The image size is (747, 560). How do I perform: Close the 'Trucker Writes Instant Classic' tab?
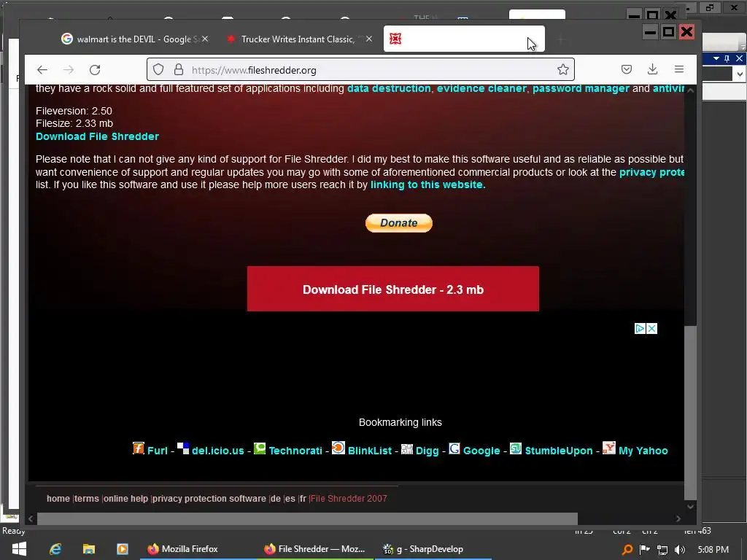369,39
